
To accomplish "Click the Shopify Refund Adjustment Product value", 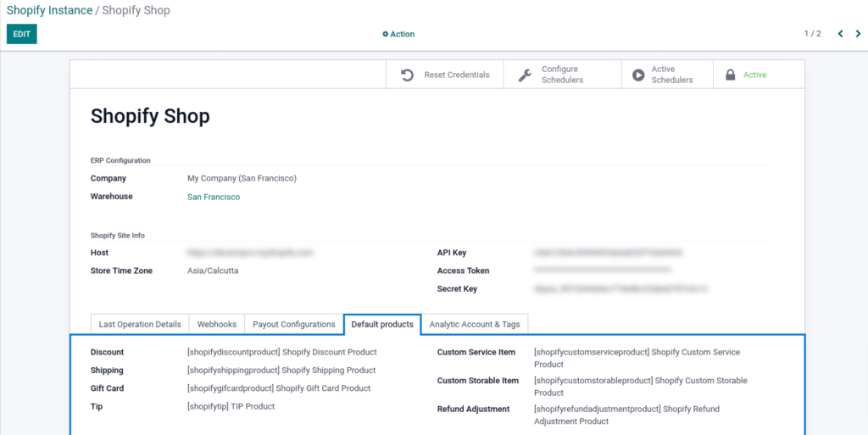I will [627, 415].
